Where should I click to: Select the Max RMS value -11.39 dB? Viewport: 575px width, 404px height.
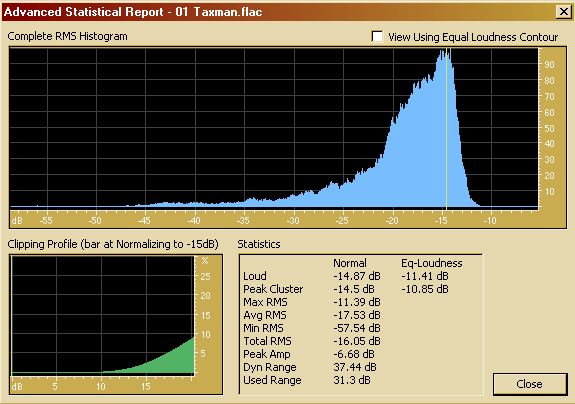(x=357, y=302)
